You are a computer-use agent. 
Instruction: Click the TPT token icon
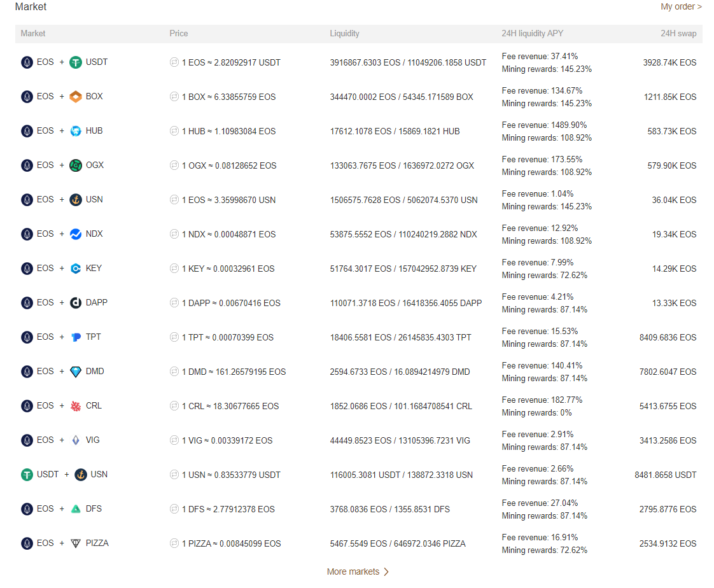point(76,337)
